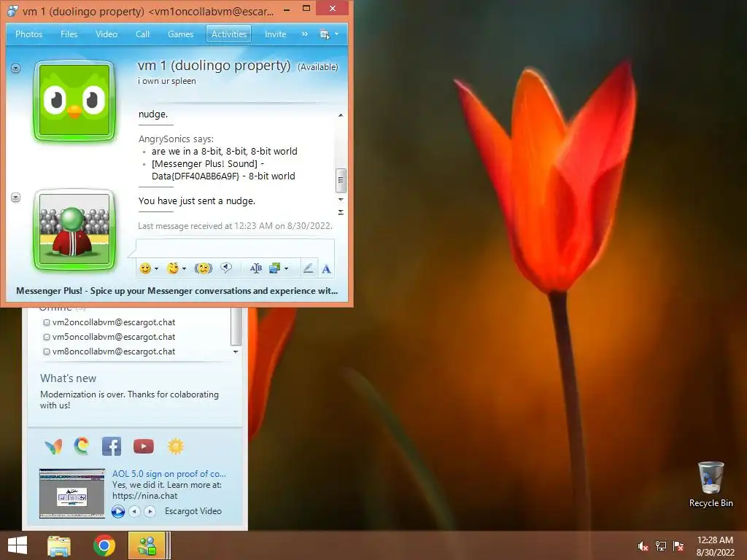
Task: Collapse contact's display picture arrow
Action: tap(16, 69)
